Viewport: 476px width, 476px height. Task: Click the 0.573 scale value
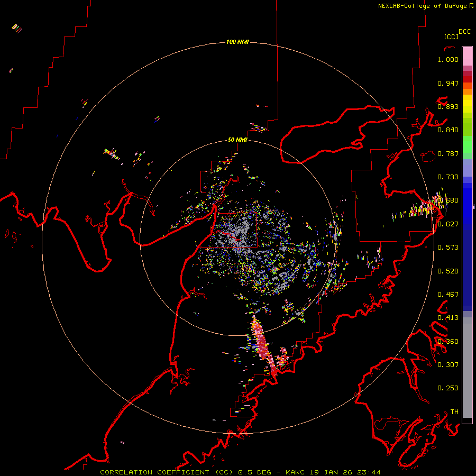coord(448,248)
